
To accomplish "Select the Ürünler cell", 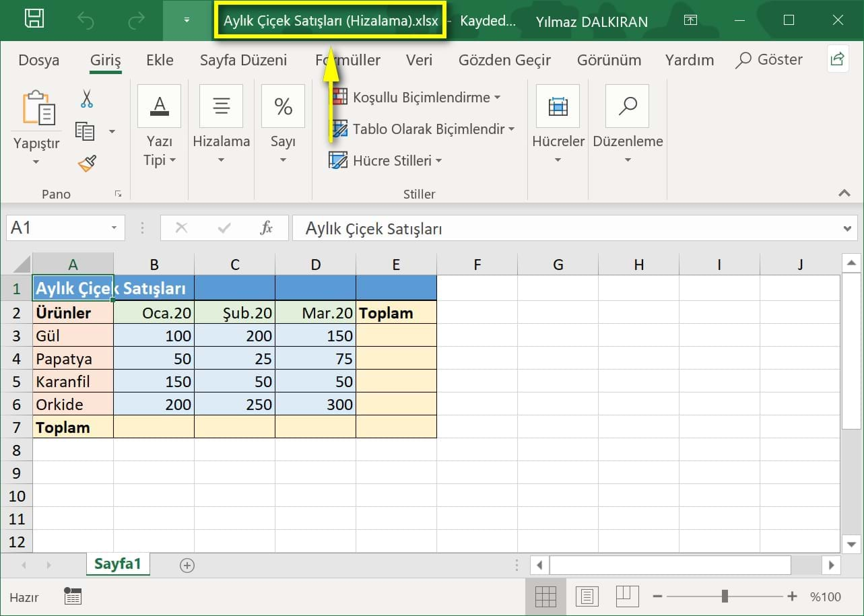I will (73, 312).
